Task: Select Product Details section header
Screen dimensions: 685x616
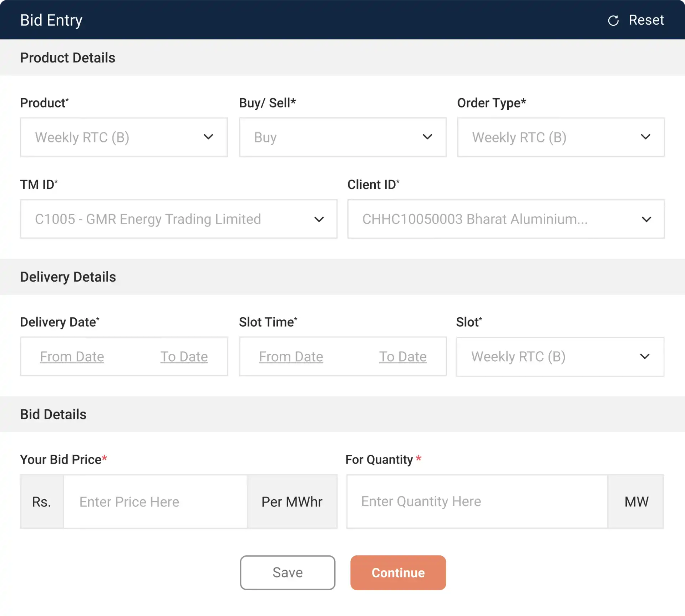Action: [68, 58]
